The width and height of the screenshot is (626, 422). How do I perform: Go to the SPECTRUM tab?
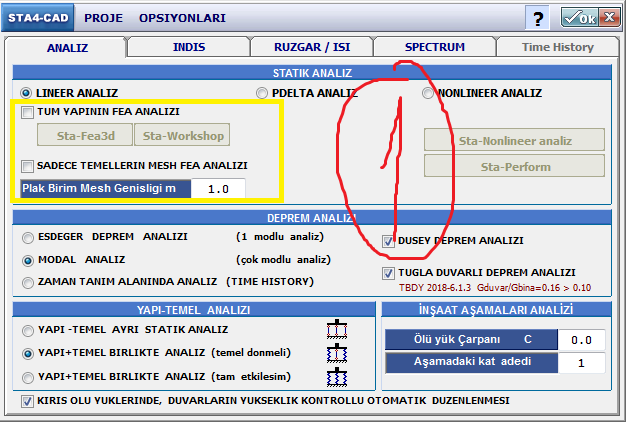click(434, 47)
